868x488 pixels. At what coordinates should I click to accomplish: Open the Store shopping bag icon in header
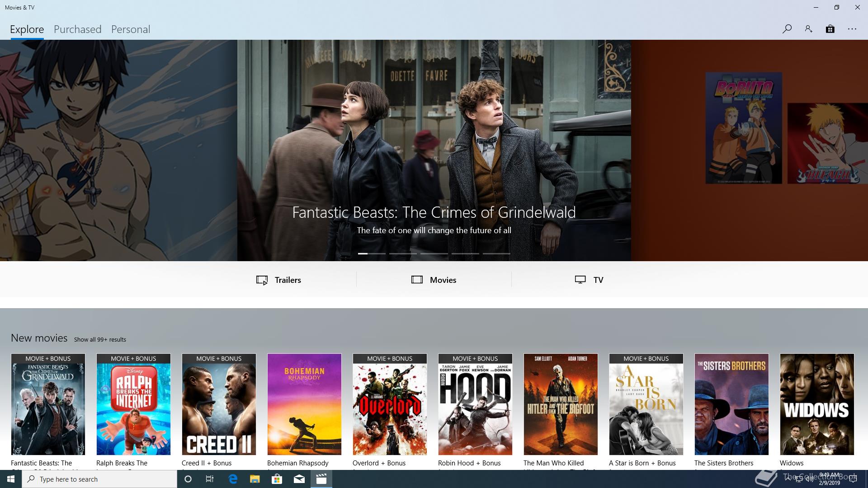tap(830, 29)
